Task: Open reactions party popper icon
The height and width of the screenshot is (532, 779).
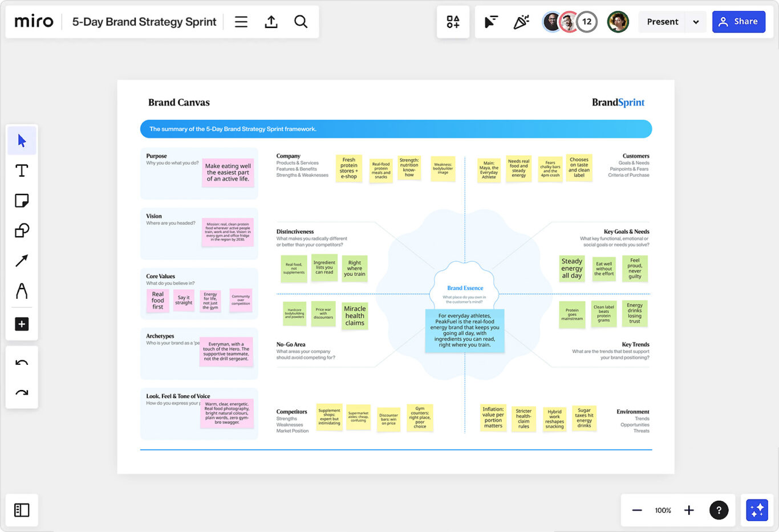Action: click(521, 22)
